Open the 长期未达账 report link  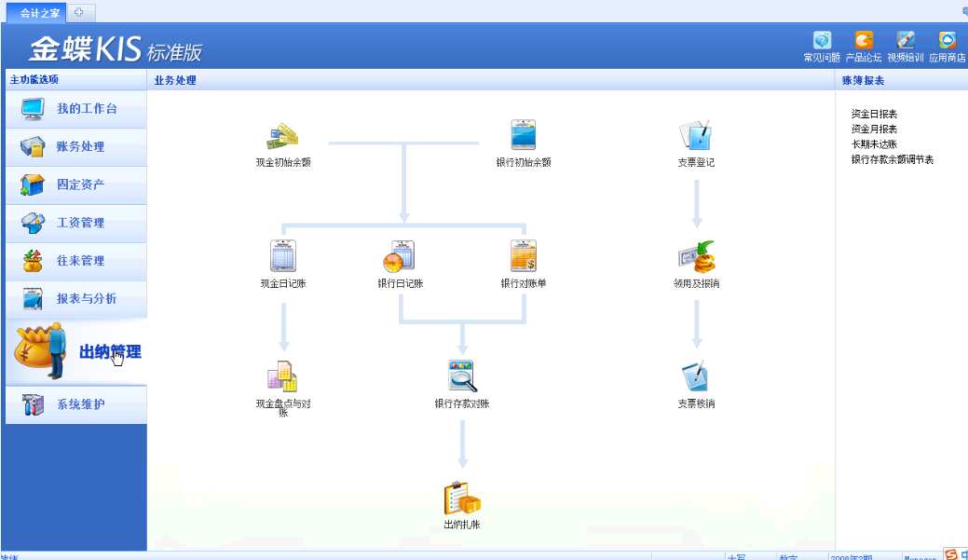pyautogui.click(x=874, y=144)
